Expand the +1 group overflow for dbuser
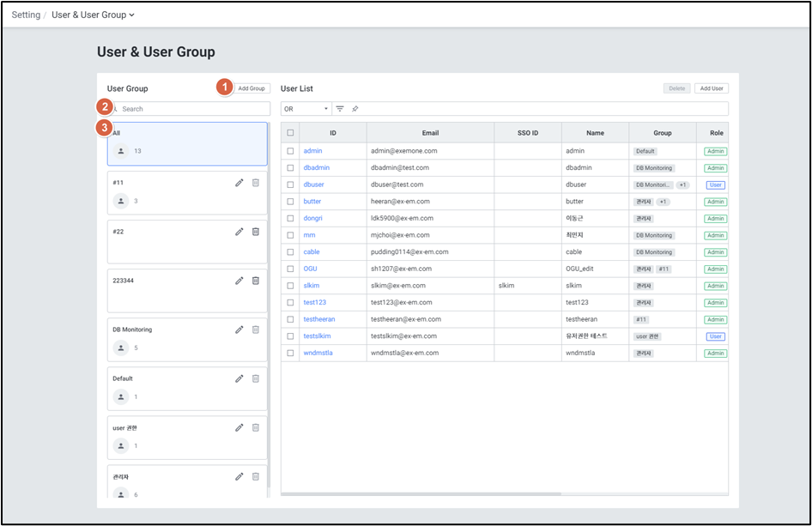 [682, 184]
